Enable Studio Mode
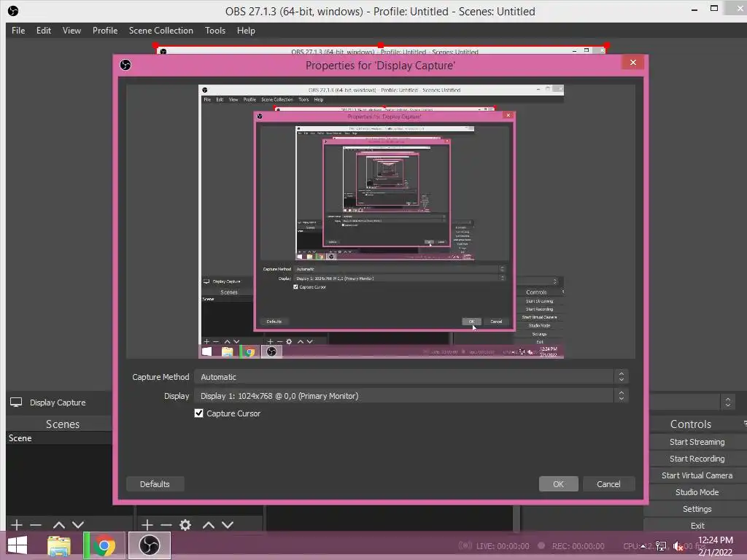Image resolution: width=747 pixels, height=560 pixels. pos(697,492)
